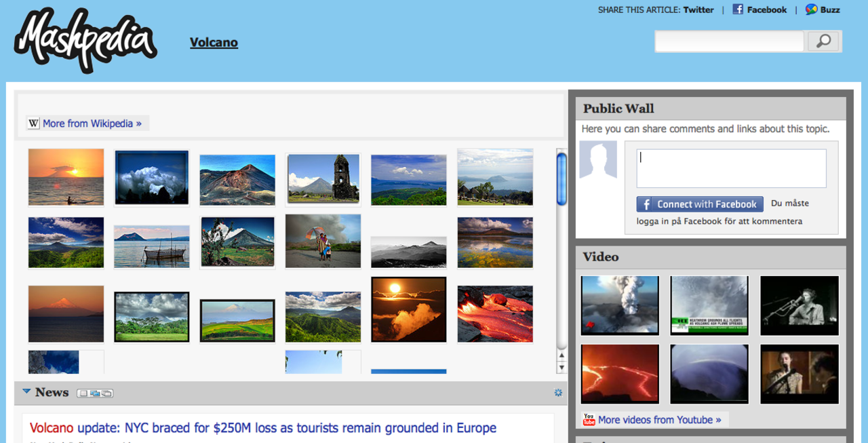The image size is (868, 443).
Task: Click the blank profile avatar
Action: click(598, 160)
